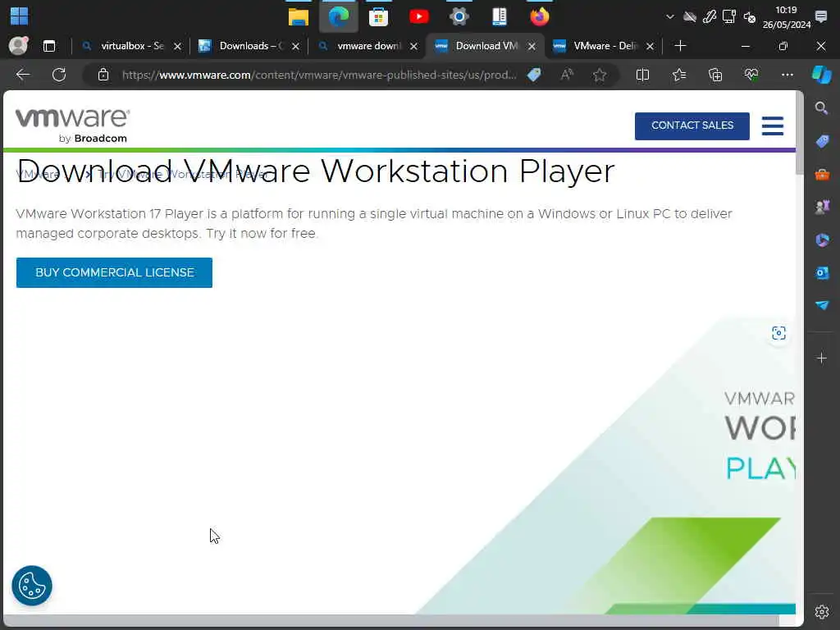Open sidebar Shopping tag icon
Image resolution: width=840 pixels, height=630 pixels.
coord(822,141)
